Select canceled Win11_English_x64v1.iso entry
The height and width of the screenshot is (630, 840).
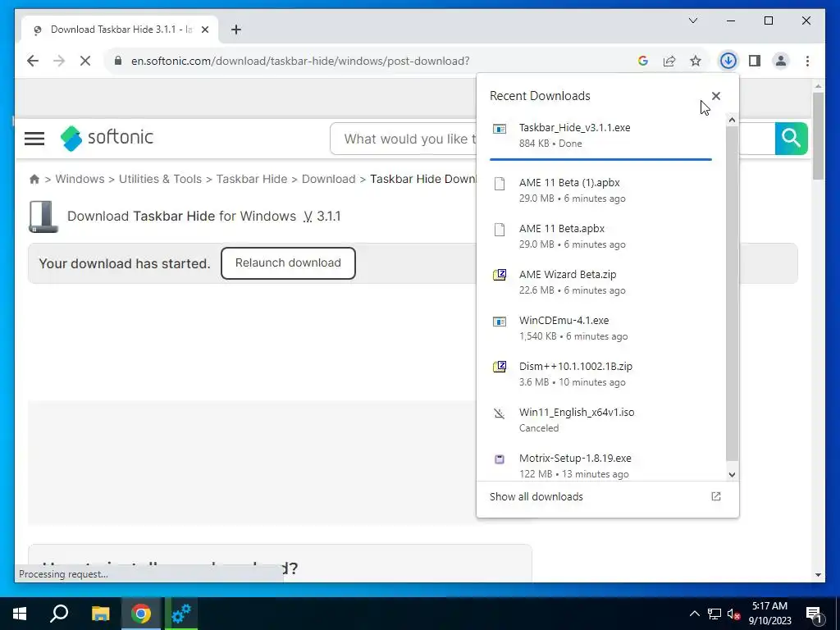[600, 420]
